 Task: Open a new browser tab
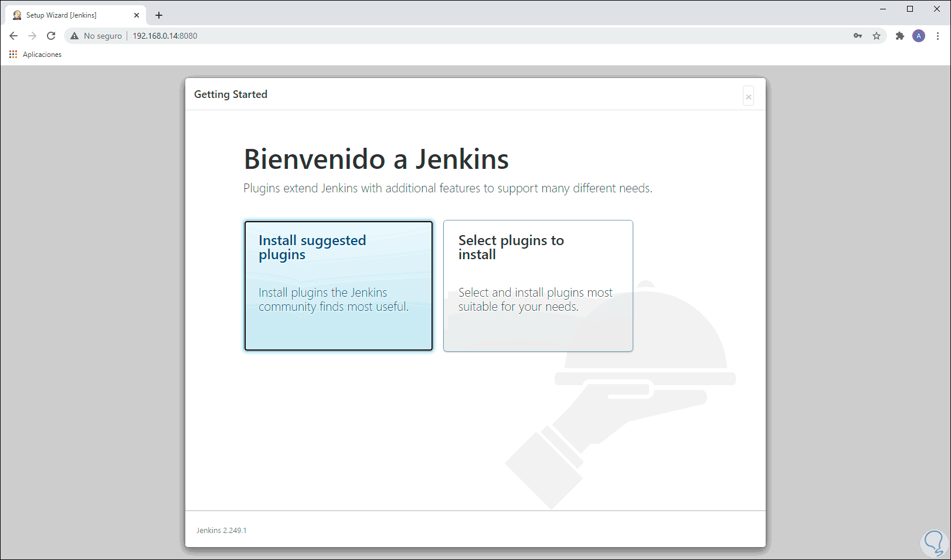159,15
